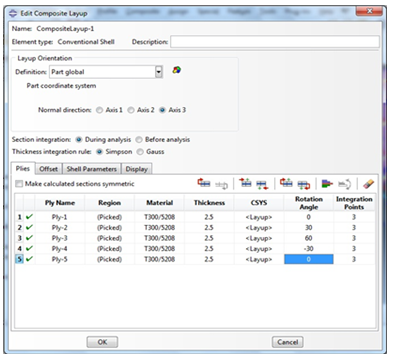Open the Shell Parameters tab

pos(92,169)
